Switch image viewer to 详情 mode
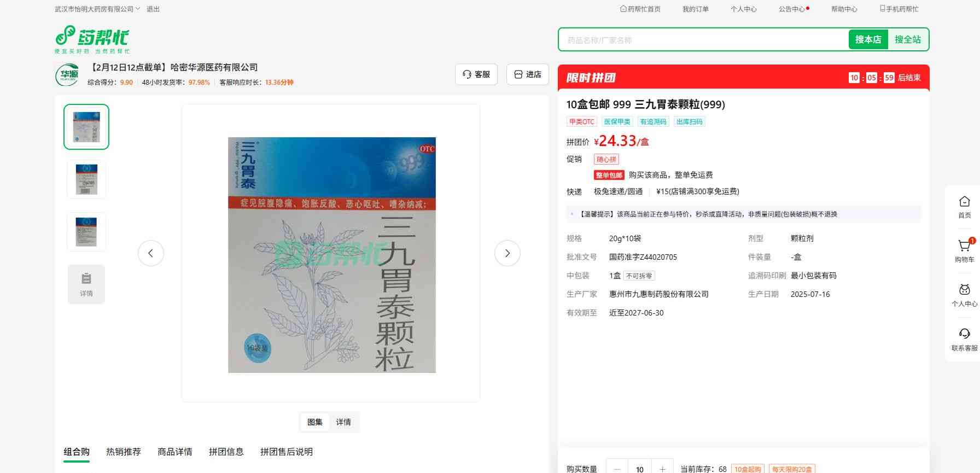The image size is (980, 473). (343, 422)
